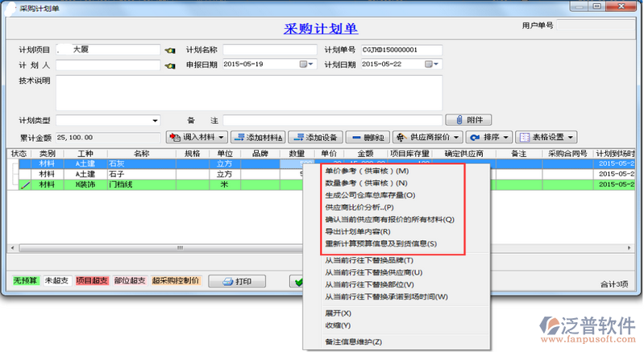Click the 采购合同号 column header
Viewport: 644px width, 352px height.
tap(567, 154)
